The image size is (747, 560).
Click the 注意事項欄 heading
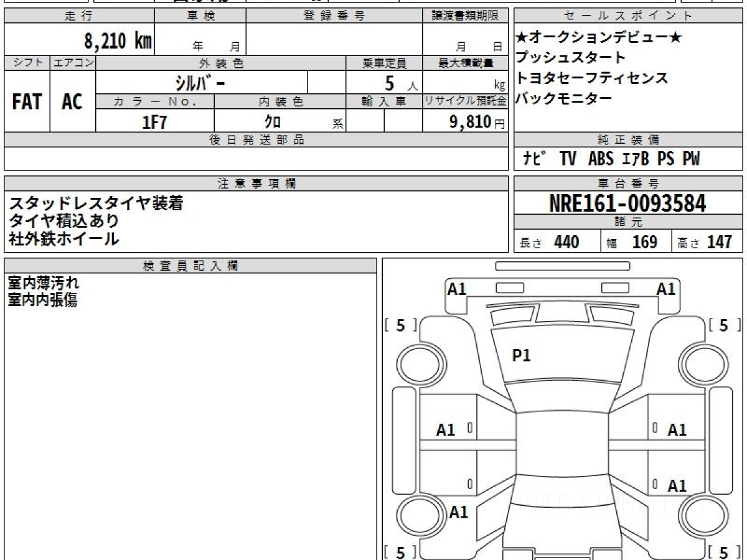click(x=256, y=184)
